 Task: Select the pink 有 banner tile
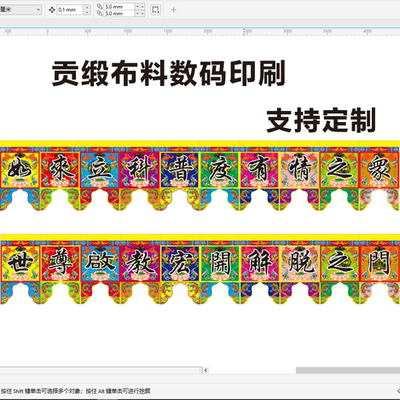coord(260,170)
